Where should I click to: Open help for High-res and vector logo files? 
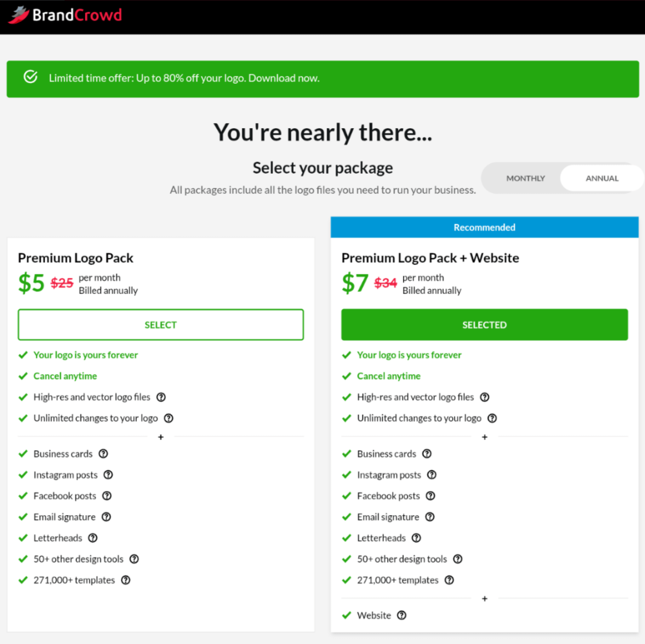(161, 397)
